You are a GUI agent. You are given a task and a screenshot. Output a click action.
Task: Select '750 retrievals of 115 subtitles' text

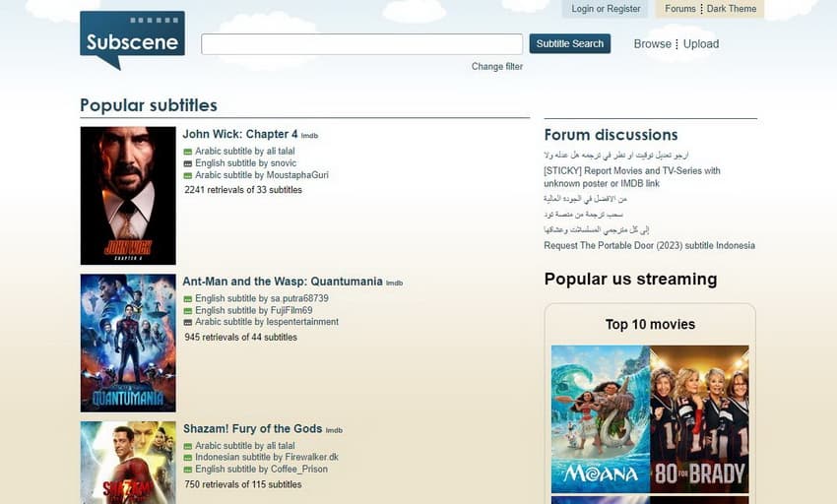coord(243,484)
